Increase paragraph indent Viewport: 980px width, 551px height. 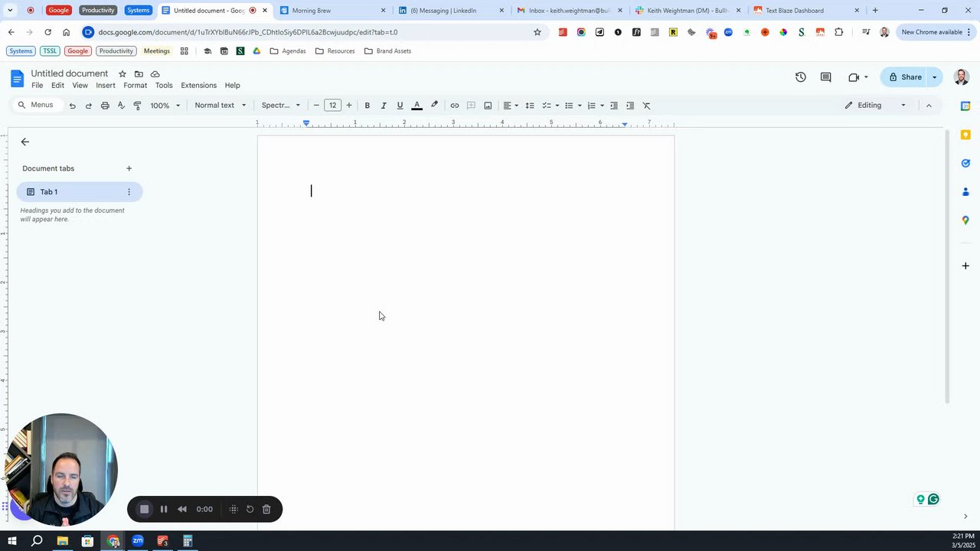[630, 106]
